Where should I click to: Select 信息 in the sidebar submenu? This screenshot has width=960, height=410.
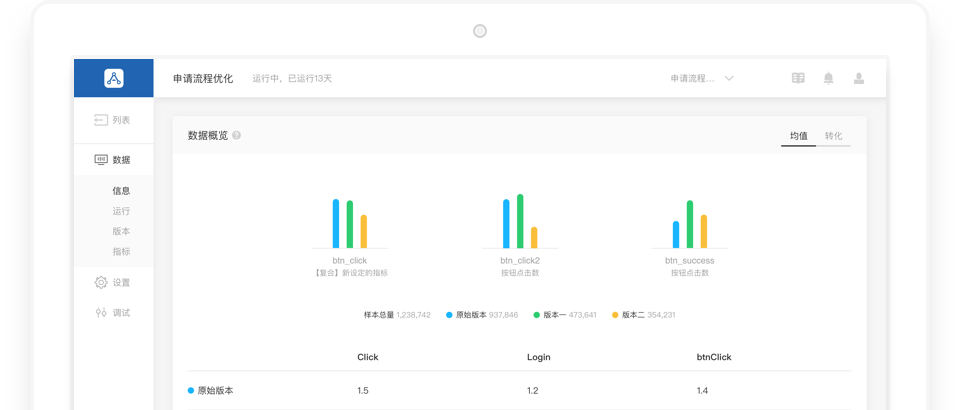(121, 191)
